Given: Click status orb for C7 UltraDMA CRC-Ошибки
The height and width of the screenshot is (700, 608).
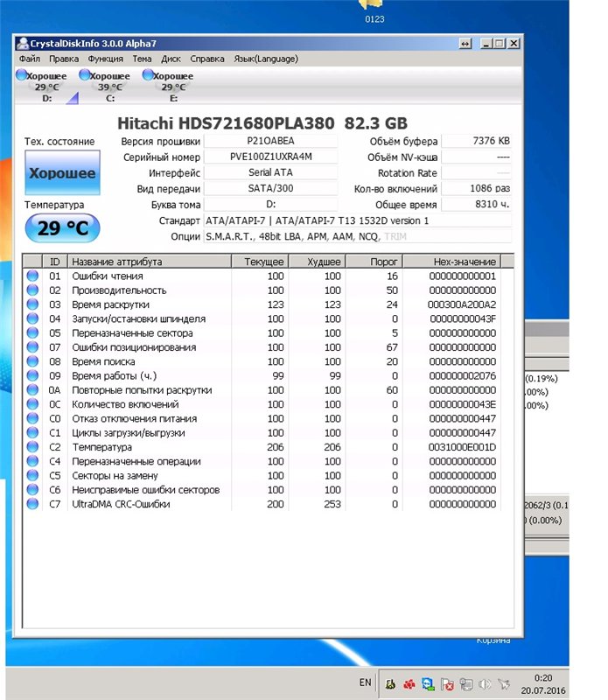Looking at the screenshot, I should (x=33, y=504).
